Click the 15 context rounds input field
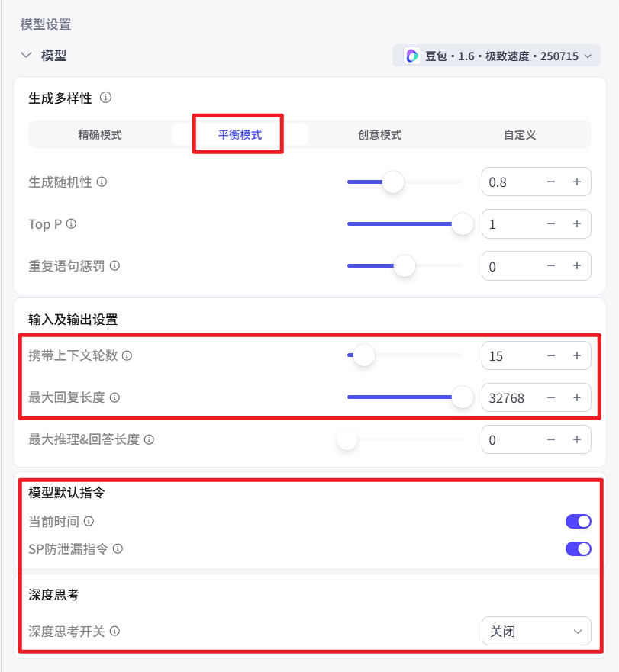This screenshot has height=672, width=619. tap(508, 355)
